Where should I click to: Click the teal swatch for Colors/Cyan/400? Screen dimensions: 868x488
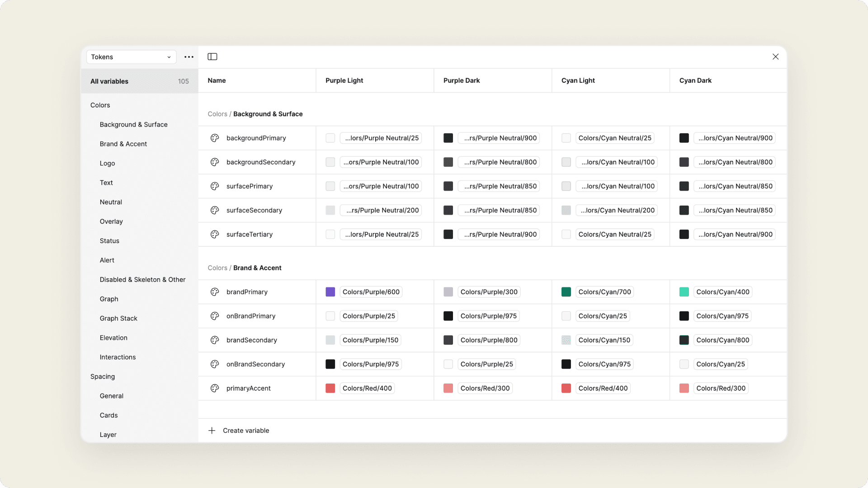[x=684, y=292]
